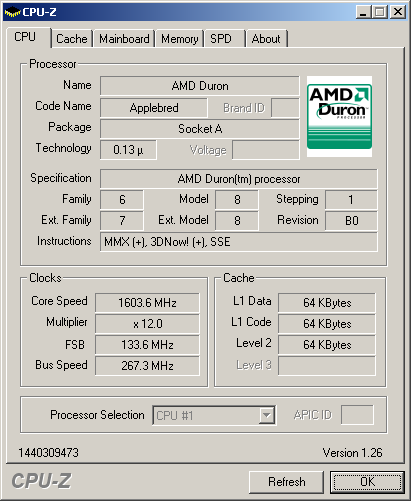411x501 pixels.
Task: Click the Refresh button
Action: pos(287,482)
